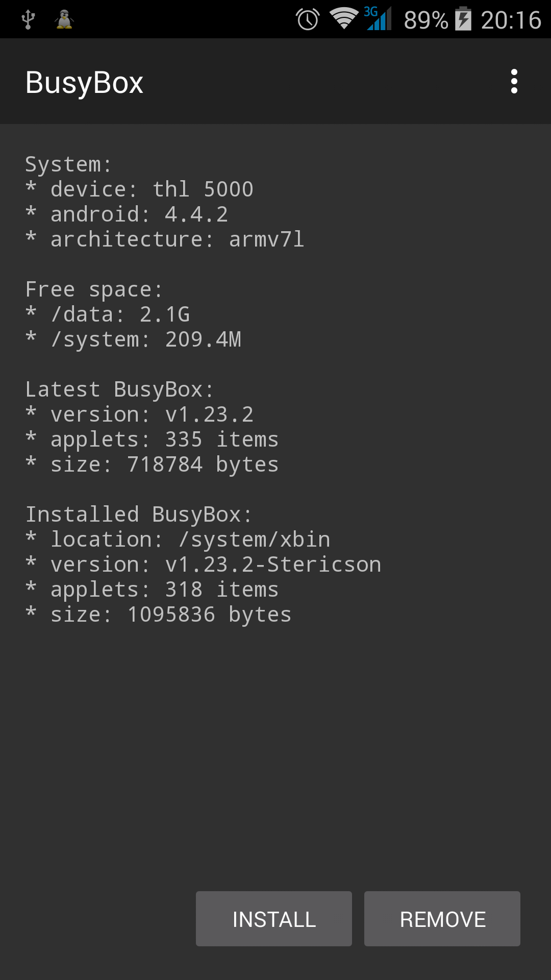Tap the BusyBox title text
Viewport: 551px width, 980px height.
(84, 82)
